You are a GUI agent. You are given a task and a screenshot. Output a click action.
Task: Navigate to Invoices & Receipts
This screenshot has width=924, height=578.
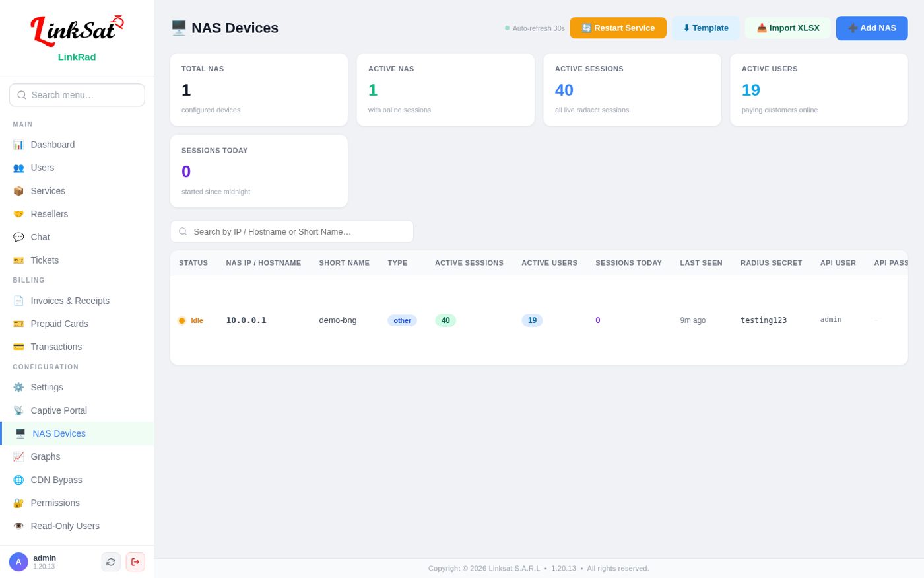77,301
